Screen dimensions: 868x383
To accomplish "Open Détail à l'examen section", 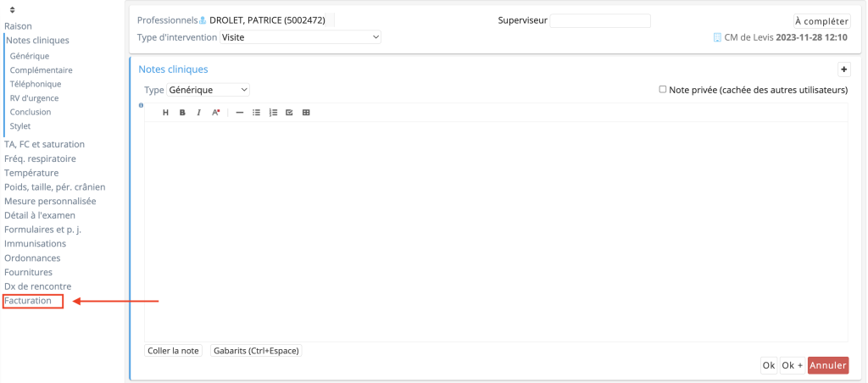I will point(40,215).
